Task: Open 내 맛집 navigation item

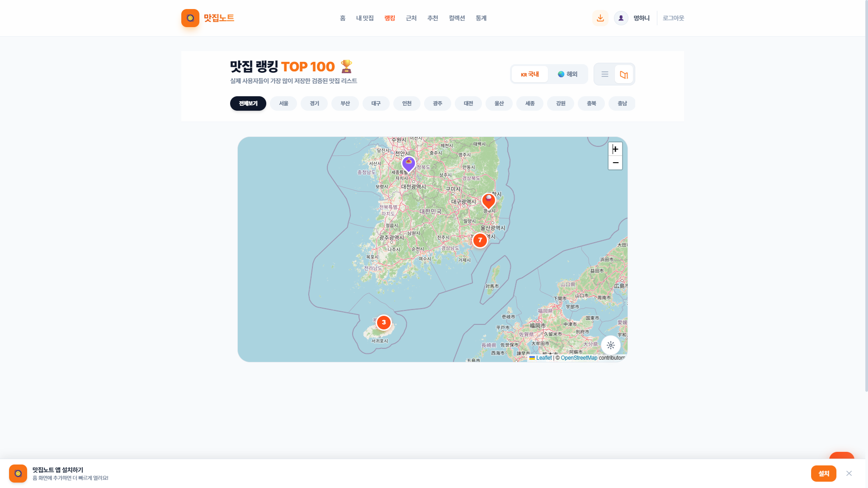Action: click(365, 18)
